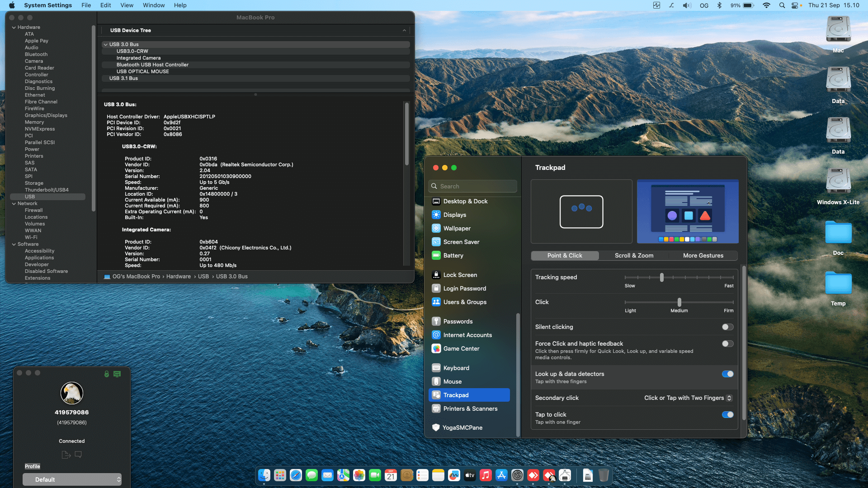Screen dimensions: 868x488
Task: Open Freeform app in the Dock
Action: pos(454,475)
